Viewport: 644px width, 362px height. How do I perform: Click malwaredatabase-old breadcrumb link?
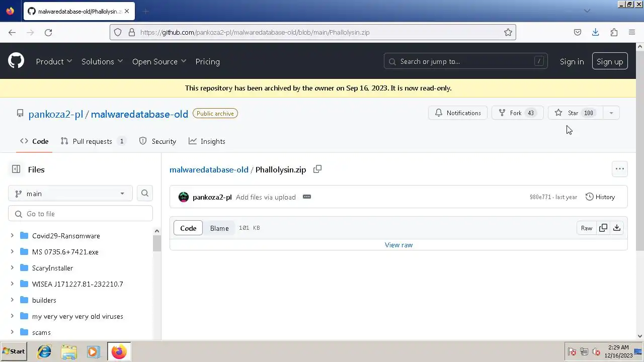click(x=209, y=169)
